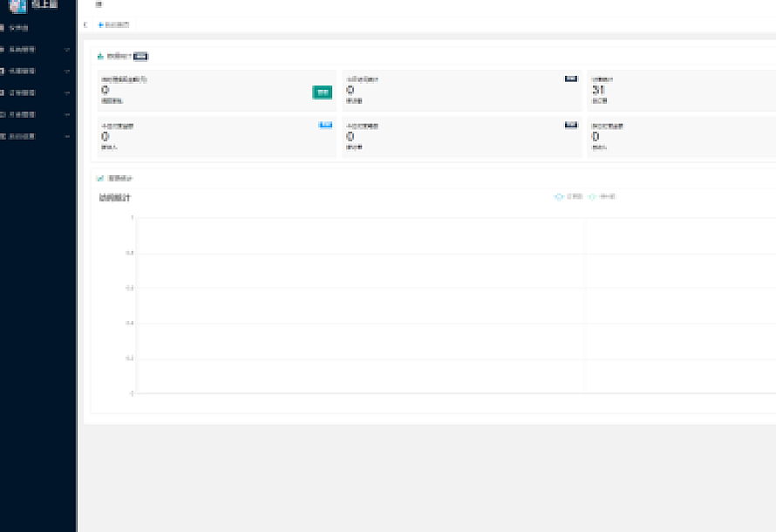This screenshot has height=532, width=776.
Task: Click the icon of the third sidebar item
Action: (x=3, y=72)
